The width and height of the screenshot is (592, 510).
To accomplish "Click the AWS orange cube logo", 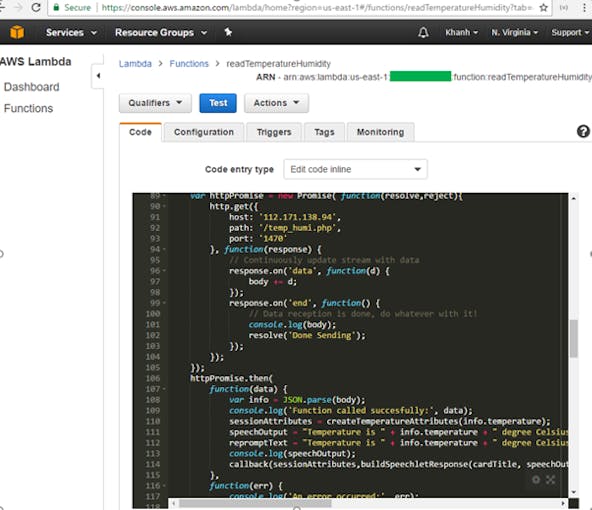I will (17, 32).
